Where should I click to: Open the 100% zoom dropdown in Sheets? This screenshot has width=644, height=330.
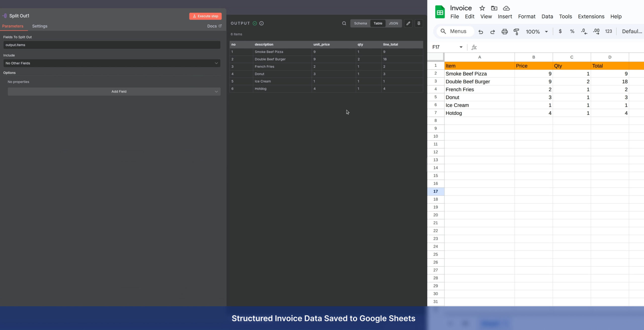(537, 32)
